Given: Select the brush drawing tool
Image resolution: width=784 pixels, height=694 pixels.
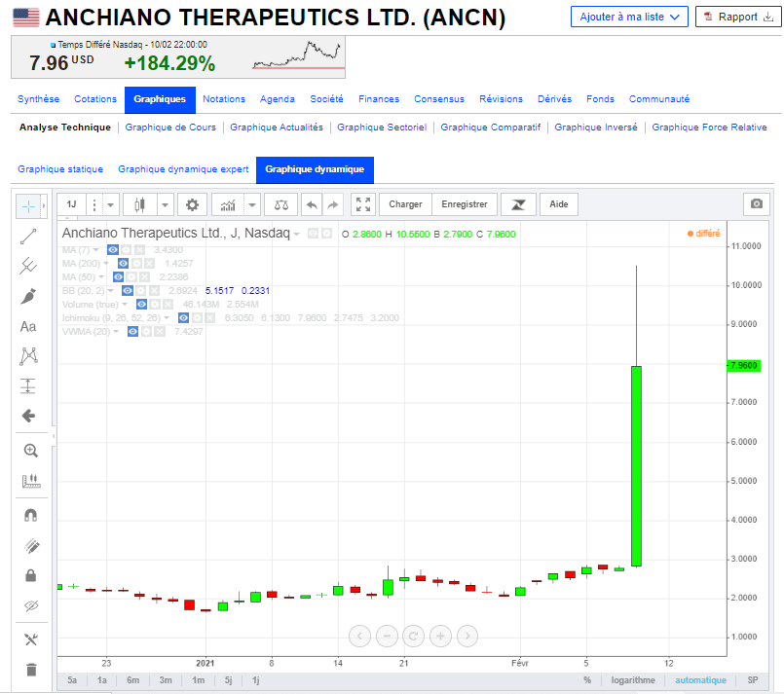Looking at the screenshot, I should click(28, 296).
